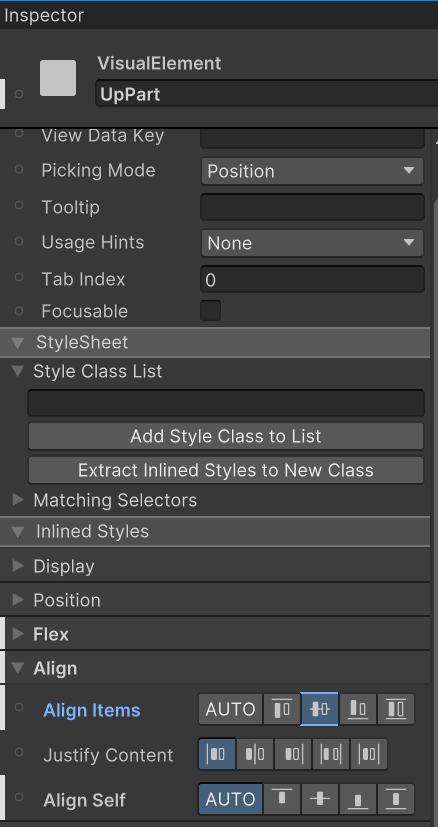Click the binding dot beside Usage Hints
The height and width of the screenshot is (827, 438).
pos(19,241)
